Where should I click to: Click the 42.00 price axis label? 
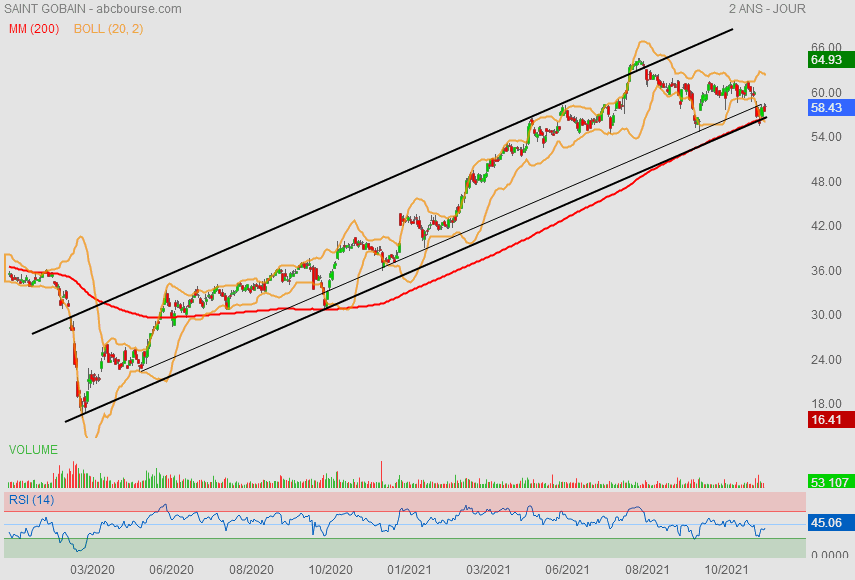(826, 226)
